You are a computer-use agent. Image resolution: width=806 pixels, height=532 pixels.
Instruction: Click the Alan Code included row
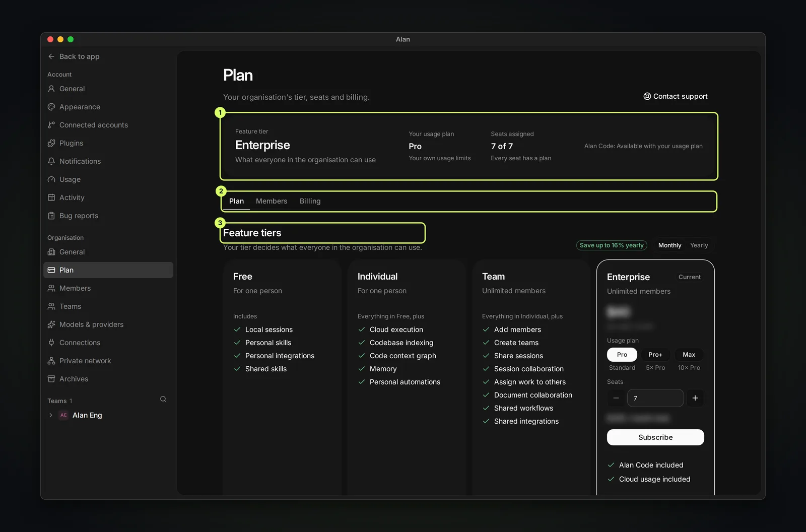[x=645, y=465]
